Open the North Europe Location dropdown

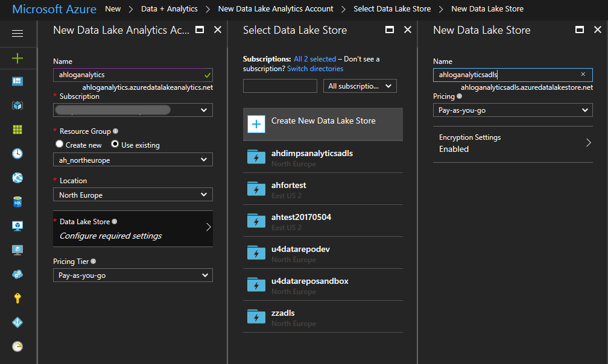(x=133, y=195)
